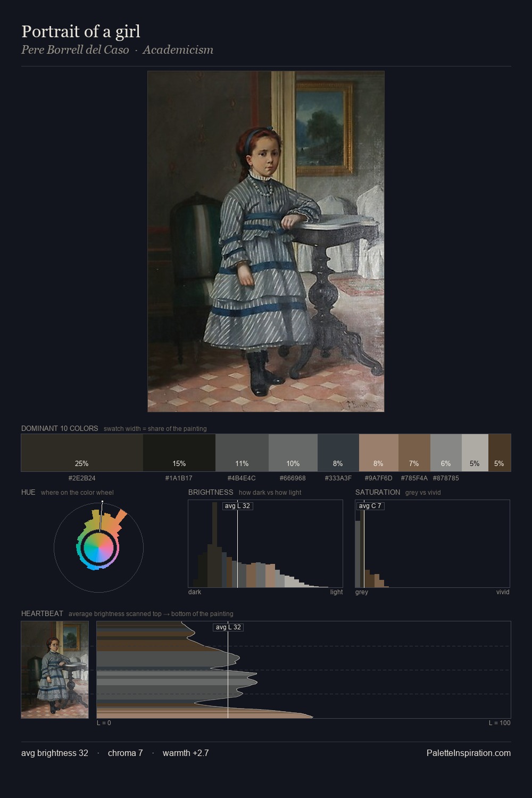Click the 'BRIGHTNESS' section heading
The width and height of the screenshot is (532, 798).
(x=211, y=492)
